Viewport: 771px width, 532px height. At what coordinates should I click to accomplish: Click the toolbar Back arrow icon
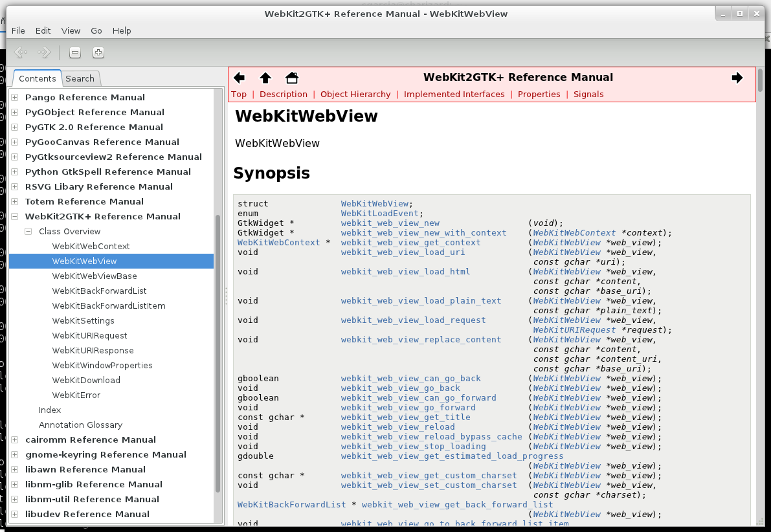click(x=21, y=52)
